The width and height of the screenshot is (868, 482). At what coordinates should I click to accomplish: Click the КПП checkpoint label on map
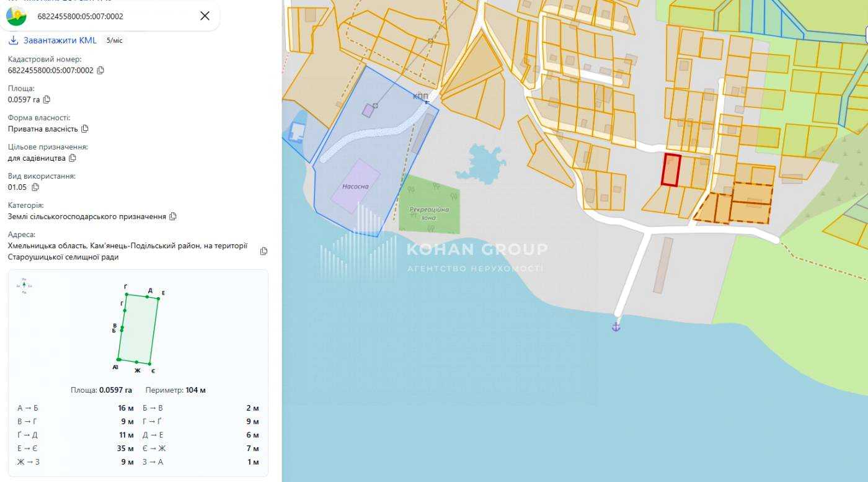pos(420,97)
